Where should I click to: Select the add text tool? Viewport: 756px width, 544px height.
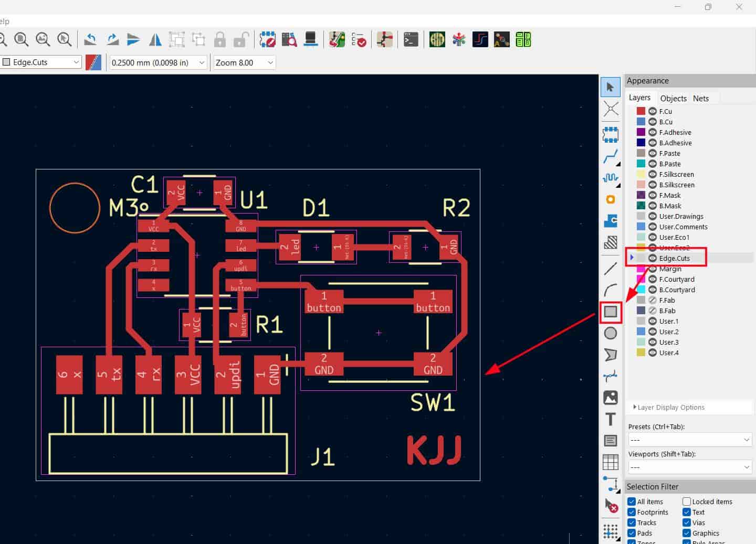tap(610, 419)
